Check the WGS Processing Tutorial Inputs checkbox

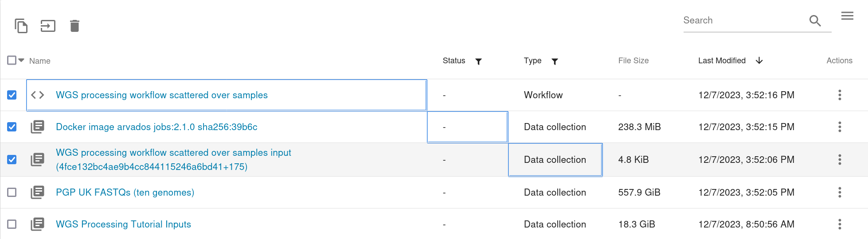tap(12, 224)
